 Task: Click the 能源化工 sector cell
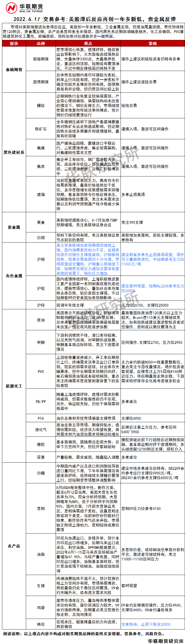coord(14,386)
